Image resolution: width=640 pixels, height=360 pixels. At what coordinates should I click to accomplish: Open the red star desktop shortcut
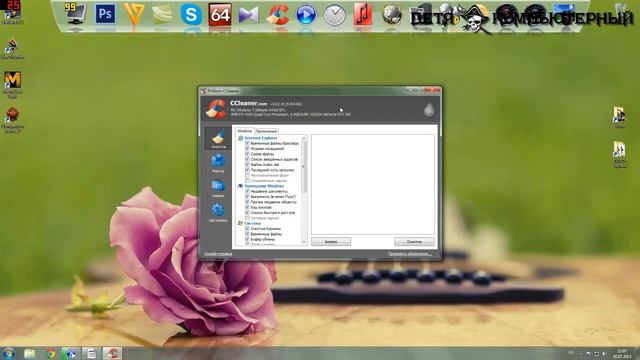(12, 120)
